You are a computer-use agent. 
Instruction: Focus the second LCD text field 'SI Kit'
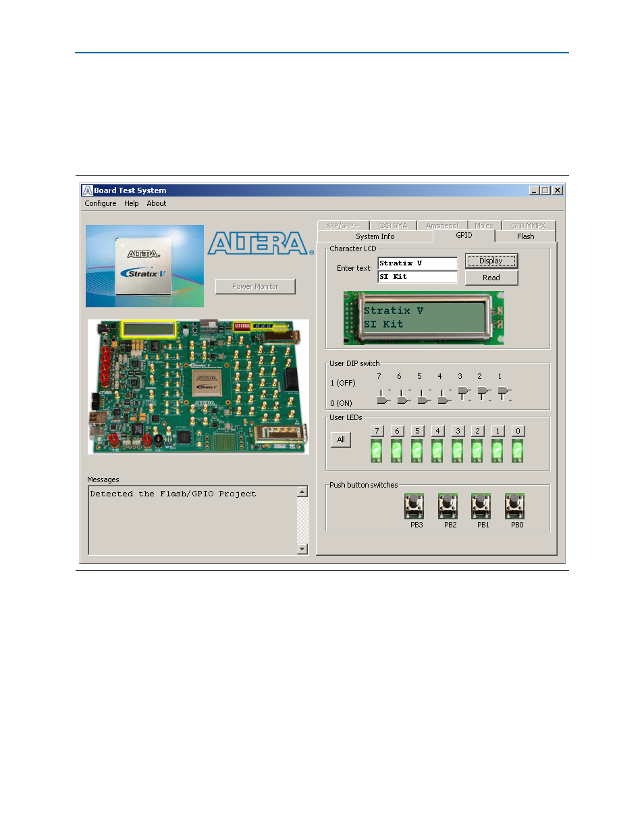coord(417,277)
